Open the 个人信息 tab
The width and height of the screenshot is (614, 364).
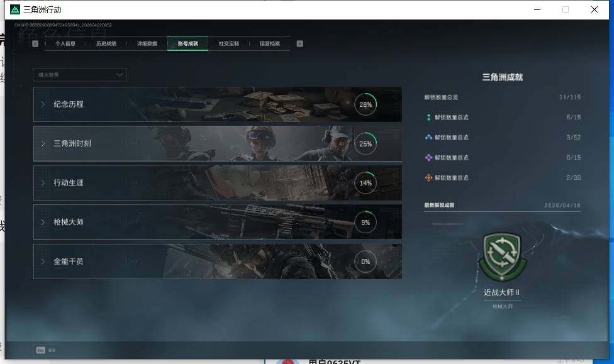[65, 43]
